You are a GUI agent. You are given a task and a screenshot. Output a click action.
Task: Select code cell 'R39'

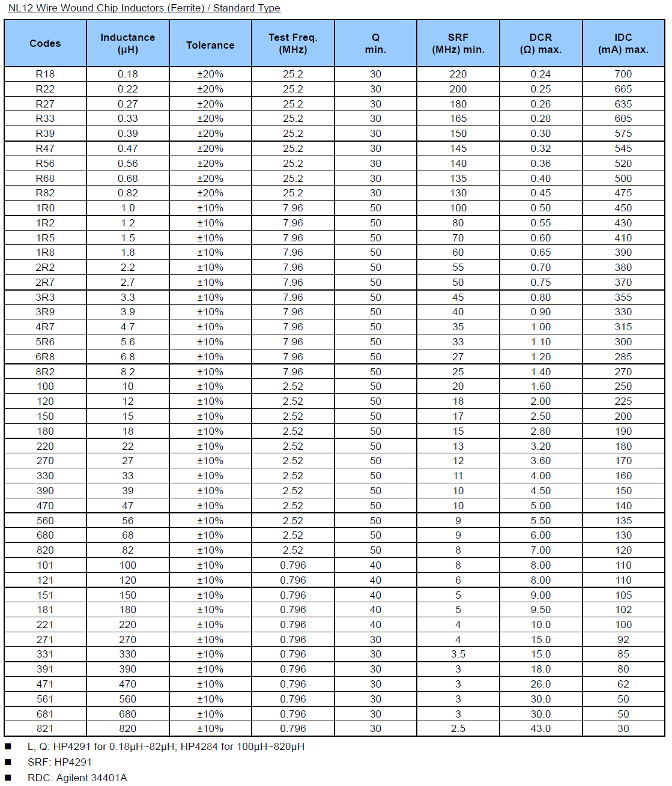pyautogui.click(x=45, y=133)
